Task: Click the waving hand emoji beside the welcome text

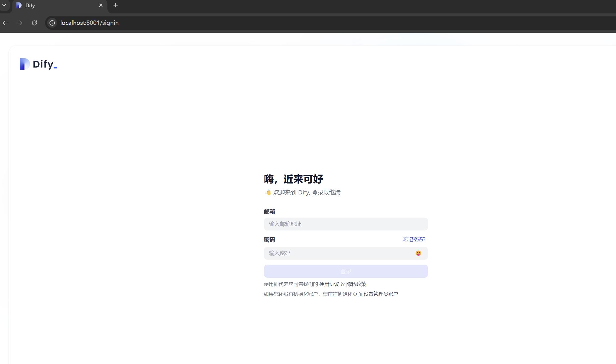Action: [268, 193]
